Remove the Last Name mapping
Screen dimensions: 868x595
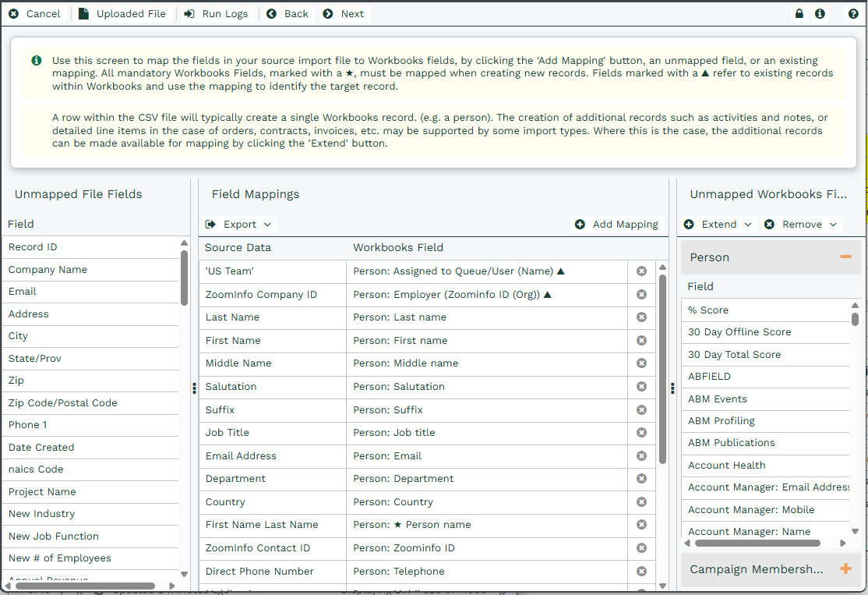pyautogui.click(x=641, y=317)
